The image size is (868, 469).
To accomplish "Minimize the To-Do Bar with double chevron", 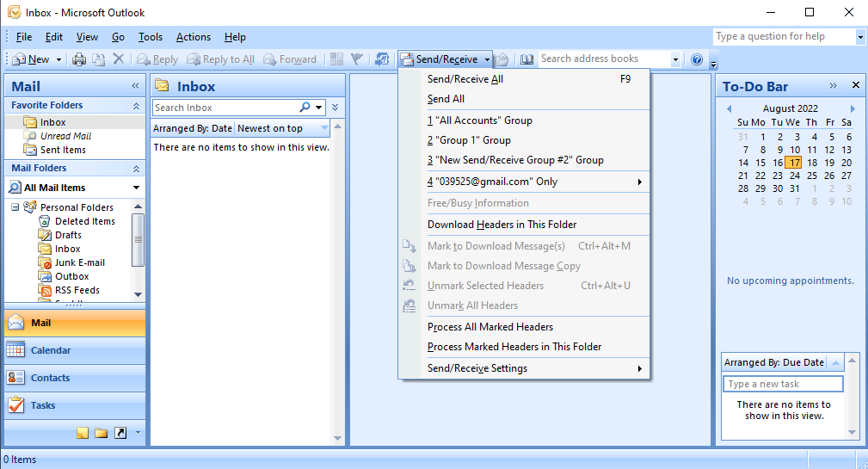I will click(833, 85).
